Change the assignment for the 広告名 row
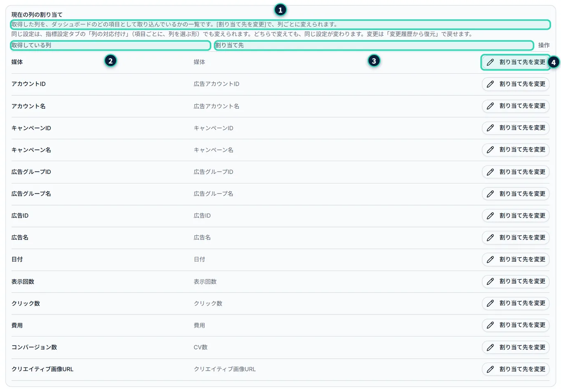561x392 pixels. tap(516, 237)
